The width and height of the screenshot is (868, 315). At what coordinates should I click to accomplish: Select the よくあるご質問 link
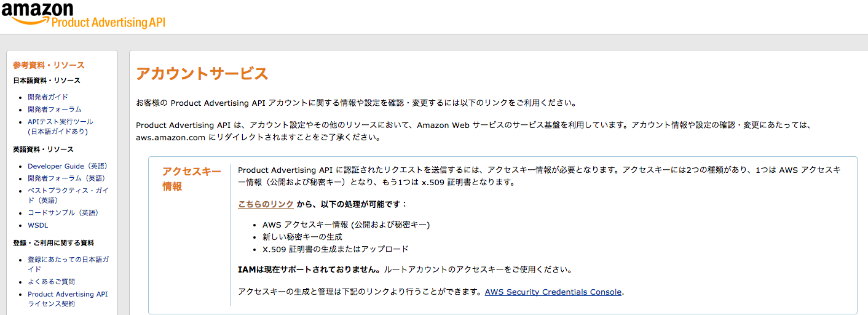51,282
